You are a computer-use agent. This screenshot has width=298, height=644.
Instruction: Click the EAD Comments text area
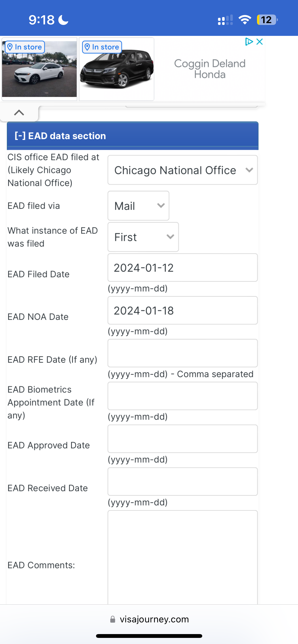pos(183,557)
